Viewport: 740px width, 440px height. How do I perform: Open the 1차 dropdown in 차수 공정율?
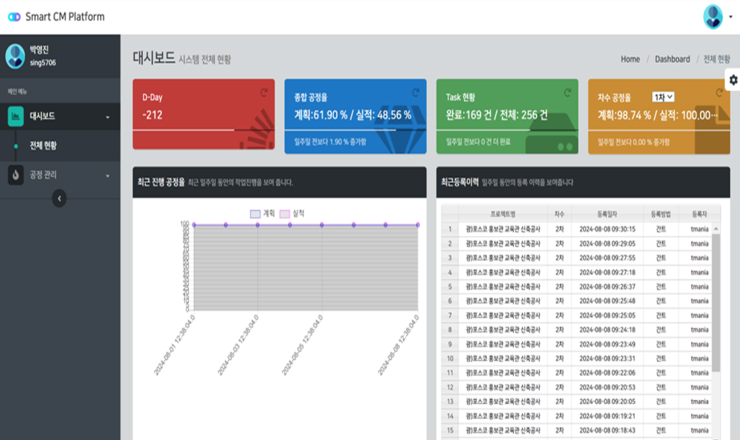pos(663,97)
